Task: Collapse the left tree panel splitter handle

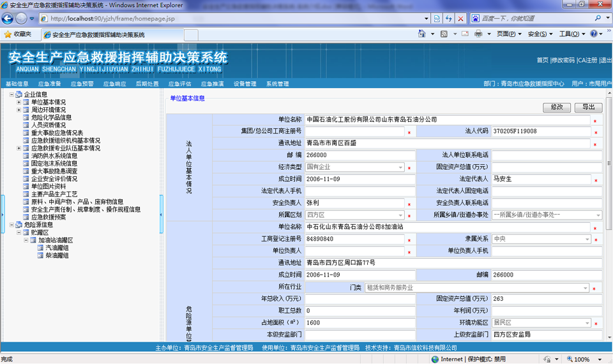Action: 161,215
